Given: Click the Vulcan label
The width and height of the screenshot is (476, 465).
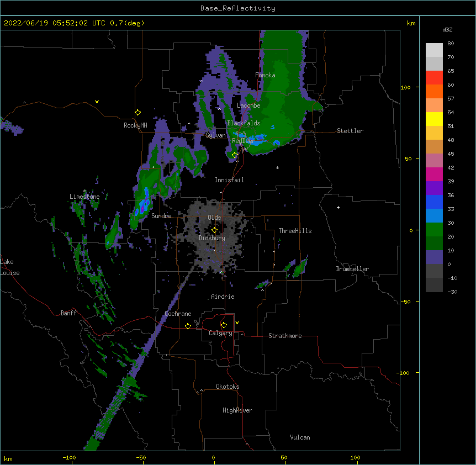Looking at the screenshot, I should pos(300,437).
